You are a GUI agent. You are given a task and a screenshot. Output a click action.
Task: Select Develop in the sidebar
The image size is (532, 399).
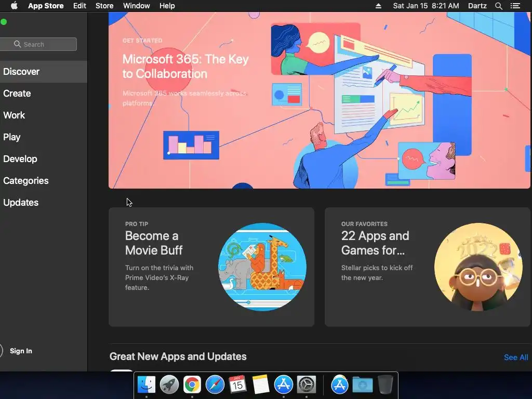[x=44, y=159]
